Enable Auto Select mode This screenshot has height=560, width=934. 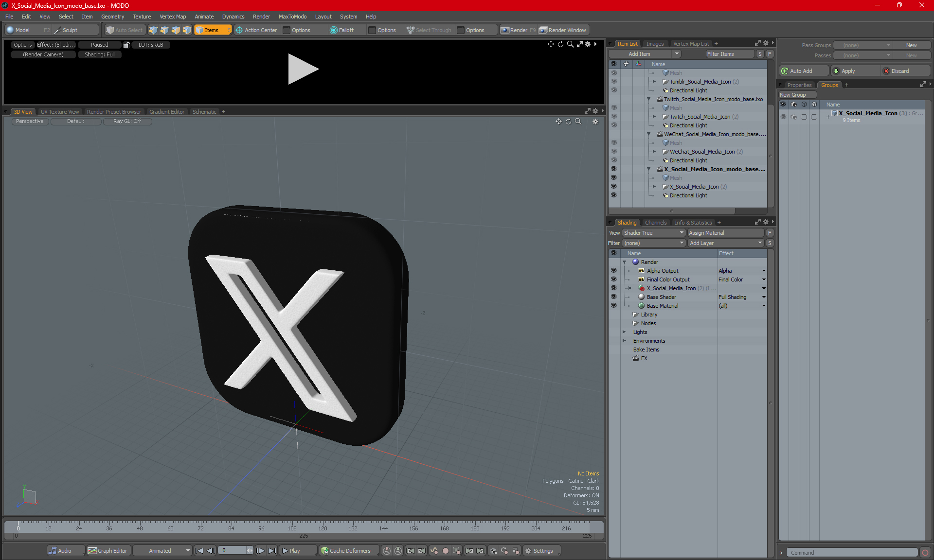(x=125, y=30)
